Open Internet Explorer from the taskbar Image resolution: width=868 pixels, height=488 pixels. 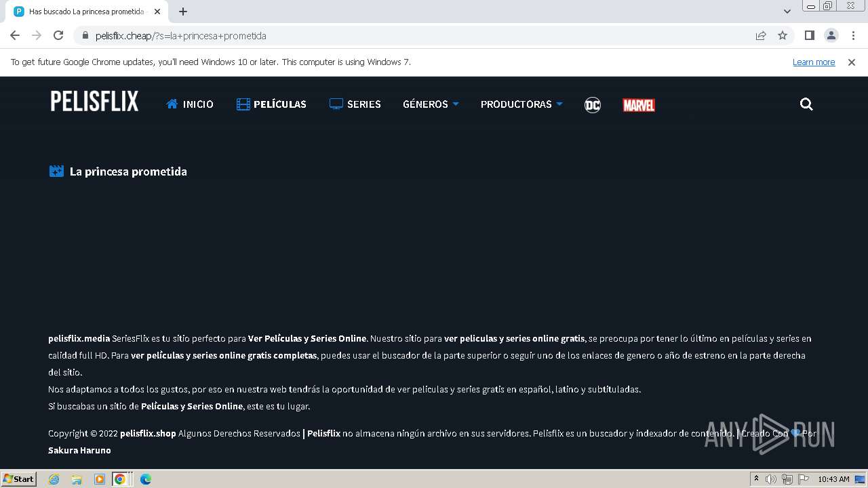[x=54, y=479]
